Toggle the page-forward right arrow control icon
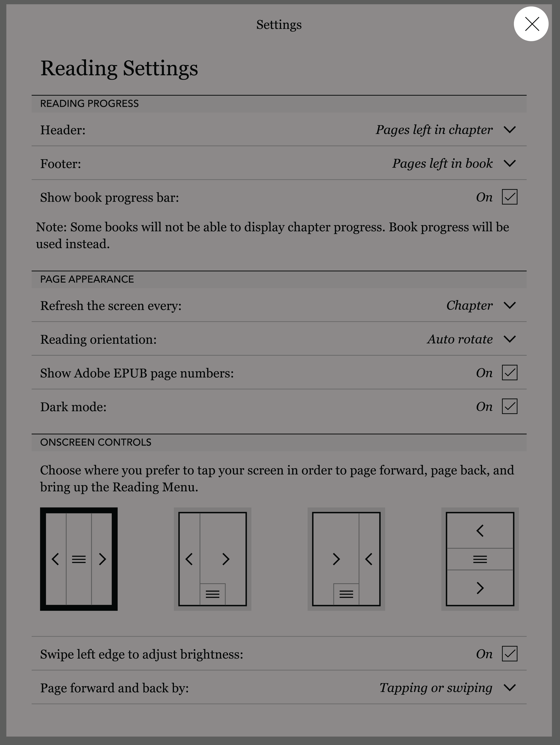560x745 pixels. pyautogui.click(x=102, y=559)
